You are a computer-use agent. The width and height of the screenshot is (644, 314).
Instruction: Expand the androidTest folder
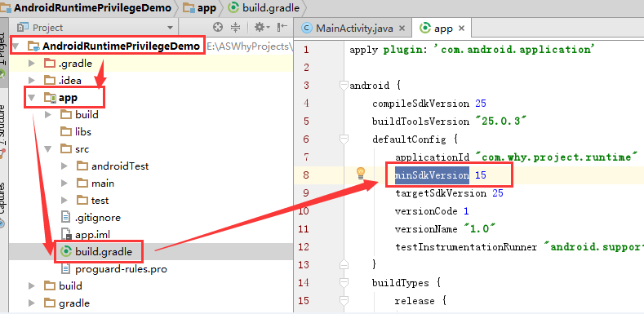click(x=64, y=166)
